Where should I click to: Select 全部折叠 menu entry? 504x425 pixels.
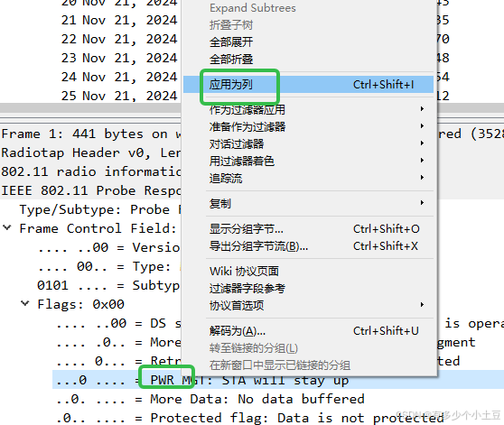pos(308,59)
